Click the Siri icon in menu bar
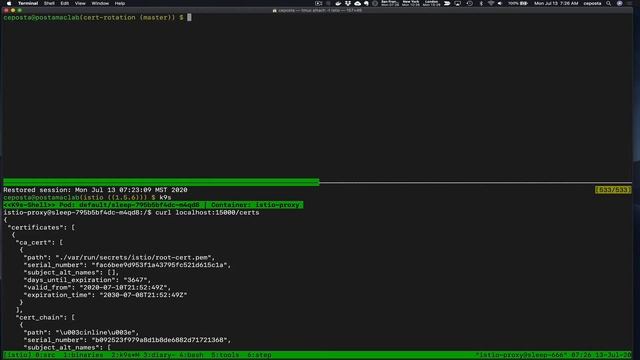640x360 pixels. pos(620,3)
